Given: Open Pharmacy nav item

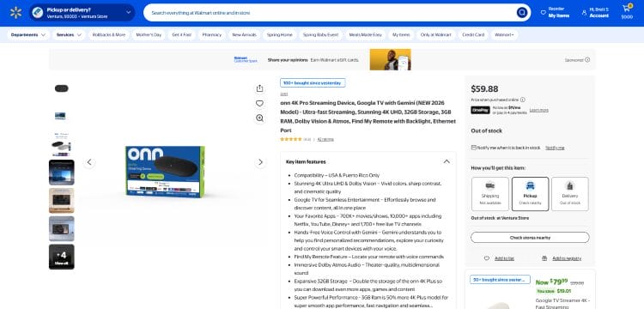Looking at the screenshot, I should coord(212,35).
